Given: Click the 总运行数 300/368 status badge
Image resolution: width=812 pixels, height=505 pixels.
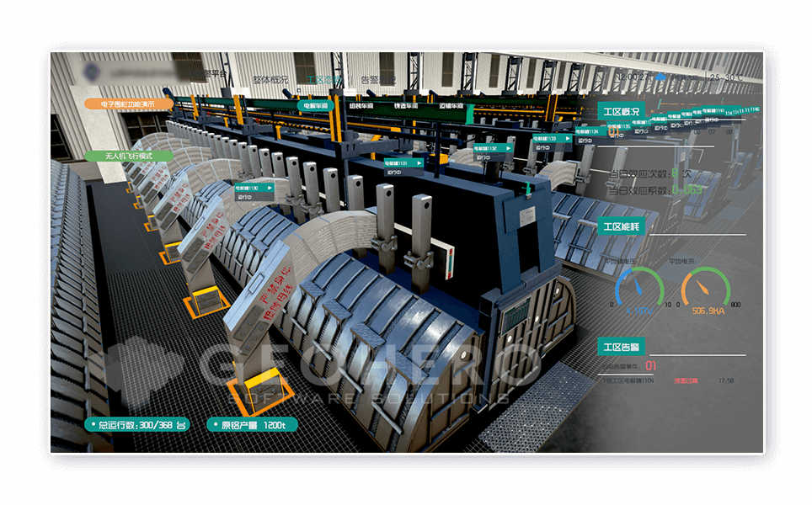Looking at the screenshot, I should pos(136,425).
